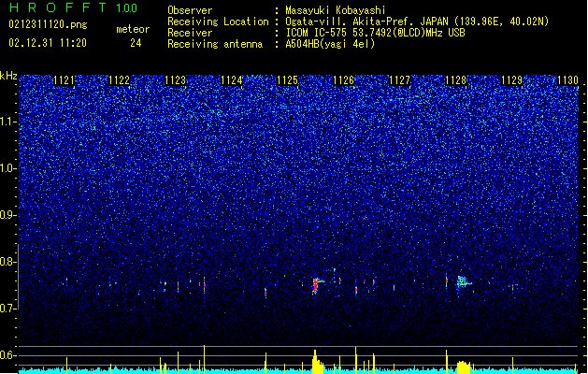The image size is (588, 374).
Task: Click the 1124 time marker
Action: (x=232, y=80)
